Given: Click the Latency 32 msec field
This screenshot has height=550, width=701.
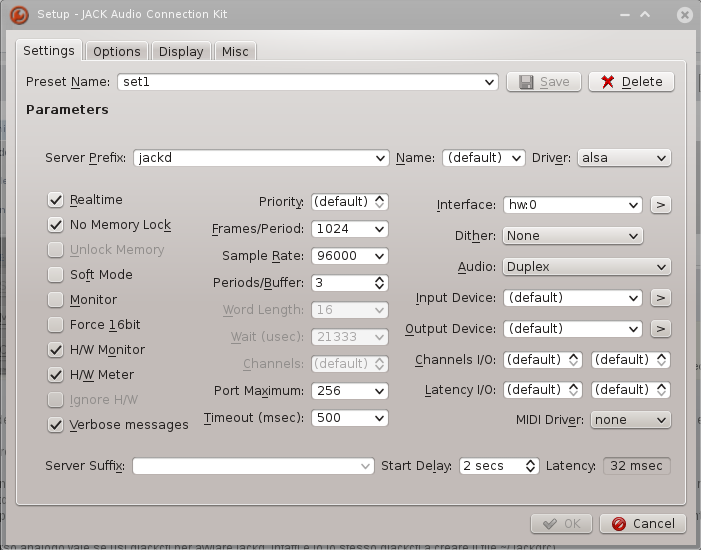Looking at the screenshot, I should [x=637, y=466].
